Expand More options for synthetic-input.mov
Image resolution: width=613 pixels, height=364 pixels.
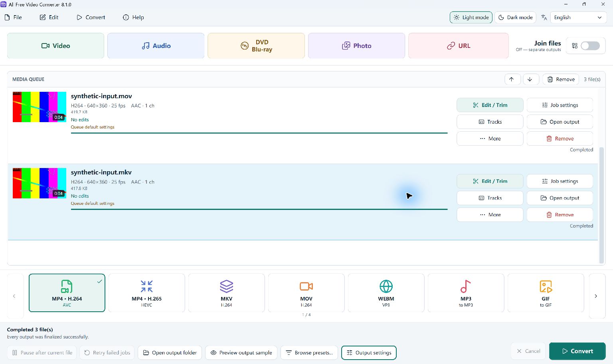coord(490,138)
